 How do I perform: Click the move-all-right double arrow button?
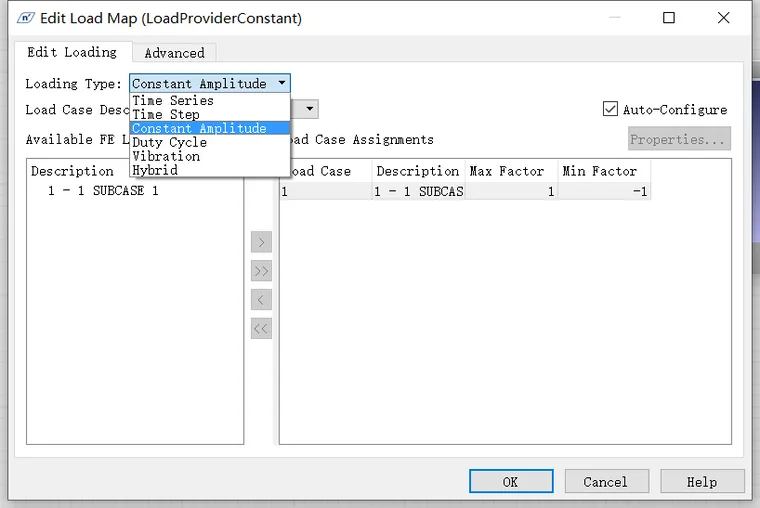pos(261,270)
